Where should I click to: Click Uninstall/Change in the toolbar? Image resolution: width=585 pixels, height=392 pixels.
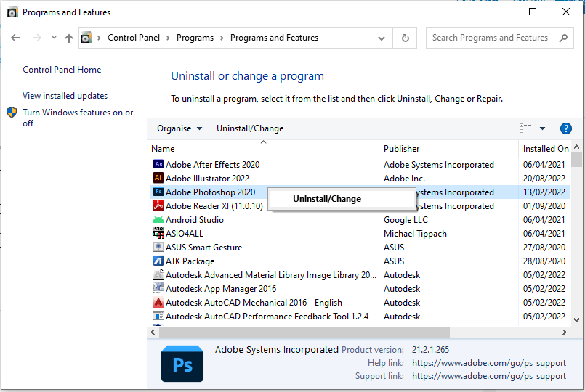[250, 128]
